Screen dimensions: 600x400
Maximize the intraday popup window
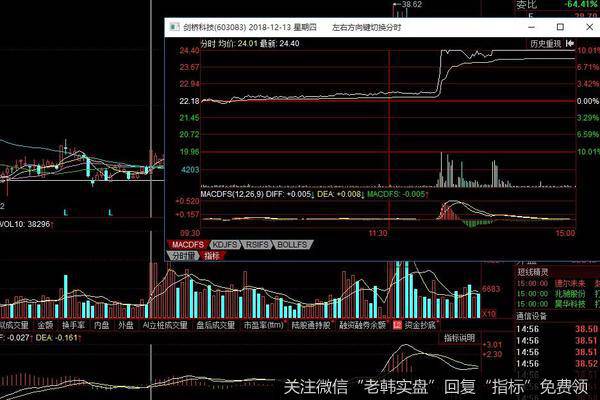pyautogui.click(x=560, y=27)
